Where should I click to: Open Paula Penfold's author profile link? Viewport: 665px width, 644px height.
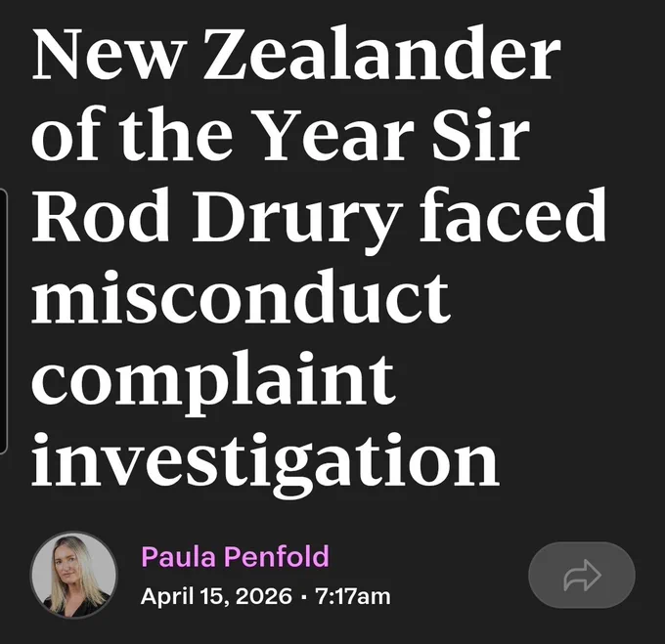point(235,556)
